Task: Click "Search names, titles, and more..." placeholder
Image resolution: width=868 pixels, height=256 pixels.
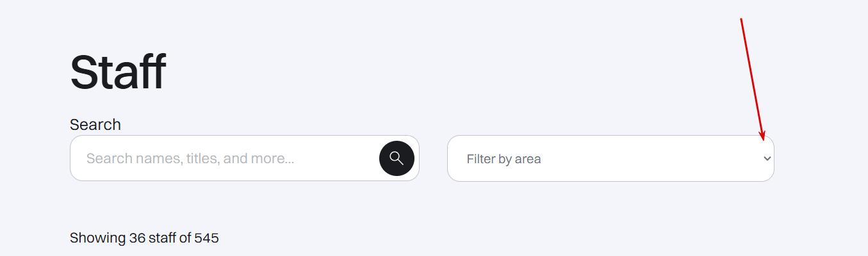Action: pyautogui.click(x=190, y=158)
